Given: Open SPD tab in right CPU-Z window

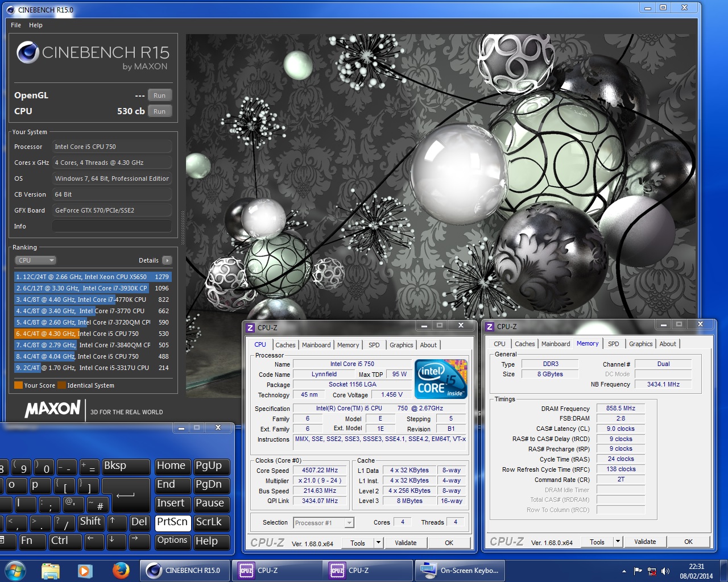Looking at the screenshot, I should 613,344.
